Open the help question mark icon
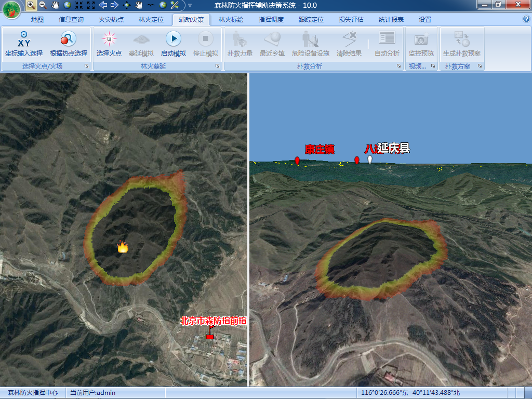 pyautogui.click(x=526, y=19)
